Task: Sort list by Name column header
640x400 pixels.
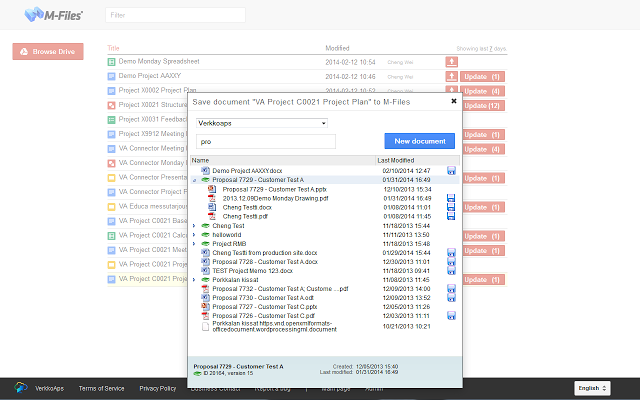Action: (x=201, y=160)
